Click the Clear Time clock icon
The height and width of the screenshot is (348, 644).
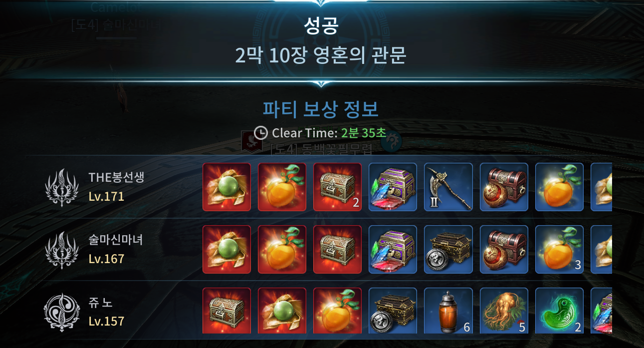[x=261, y=132]
